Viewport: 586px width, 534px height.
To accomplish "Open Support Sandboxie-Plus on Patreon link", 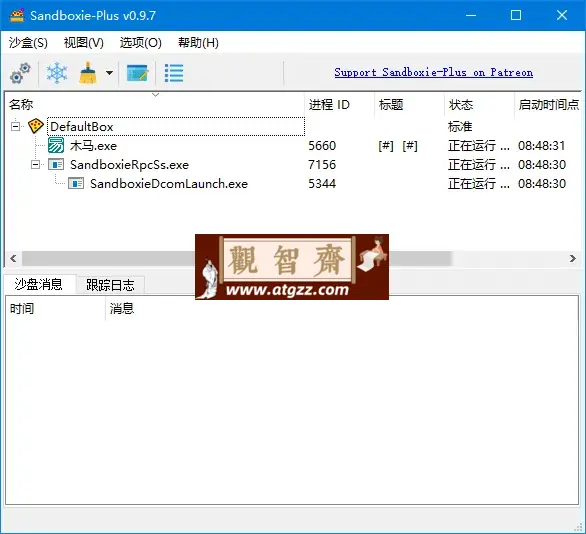I will point(434,72).
